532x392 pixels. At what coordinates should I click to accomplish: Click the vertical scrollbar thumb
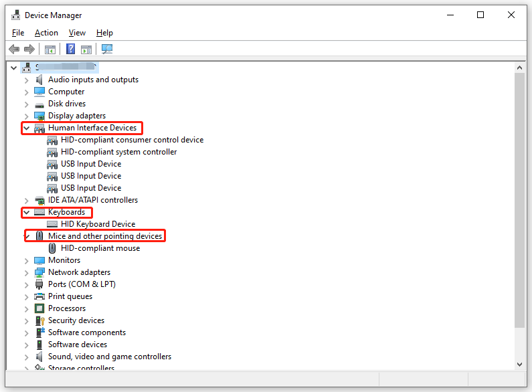tap(519, 200)
